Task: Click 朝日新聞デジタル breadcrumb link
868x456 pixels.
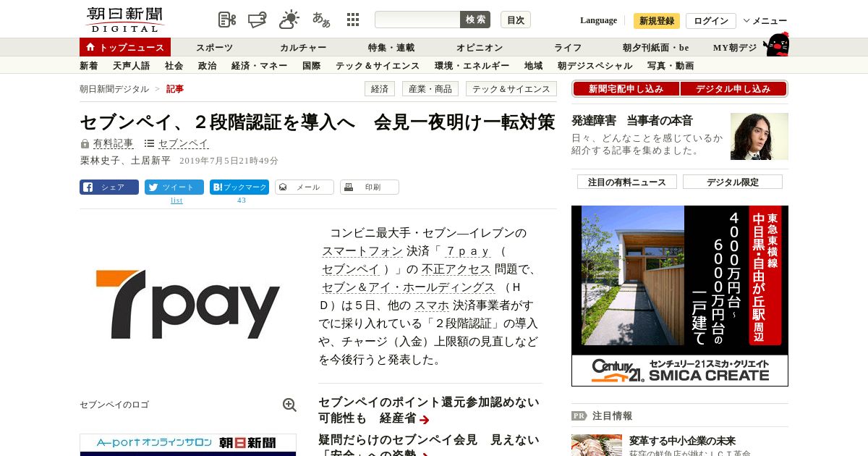Action: click(x=114, y=88)
